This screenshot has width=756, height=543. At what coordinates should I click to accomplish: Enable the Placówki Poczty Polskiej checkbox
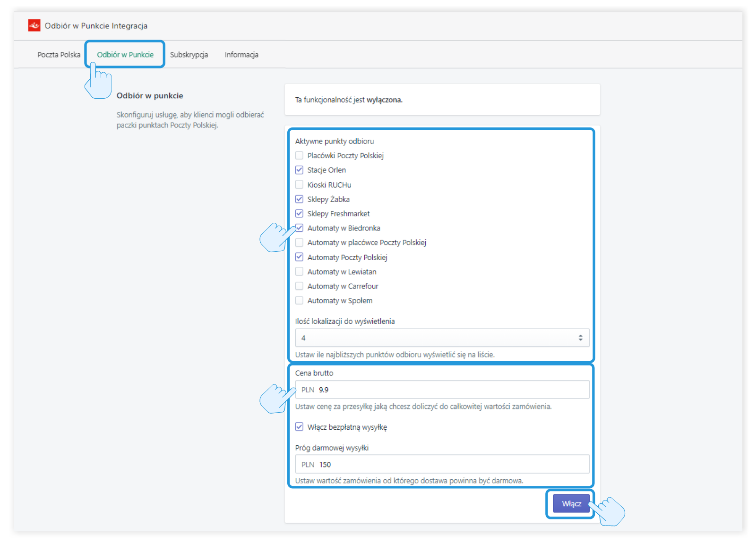pos(299,155)
